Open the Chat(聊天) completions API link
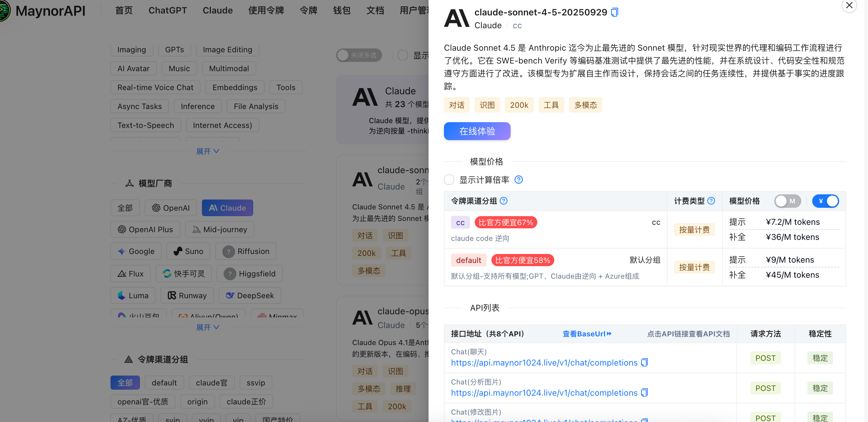The height and width of the screenshot is (422, 868). coord(544,363)
